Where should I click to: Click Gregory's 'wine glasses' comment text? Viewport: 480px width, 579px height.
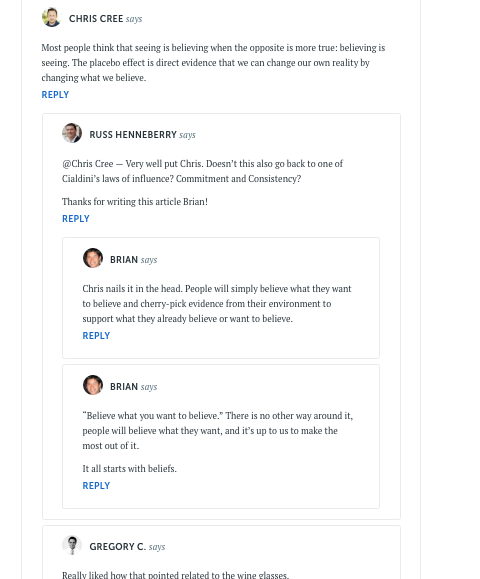click(175, 575)
